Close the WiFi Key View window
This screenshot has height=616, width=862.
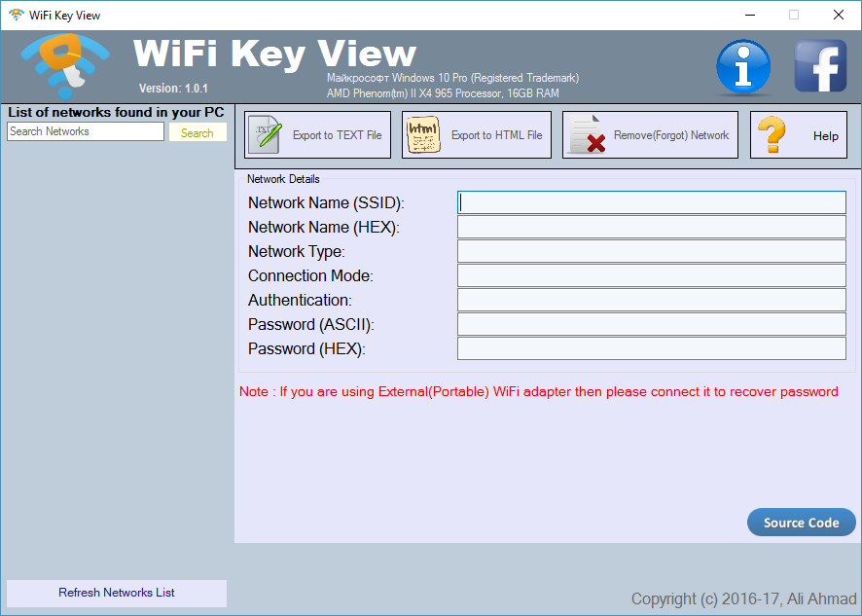pyautogui.click(x=839, y=15)
